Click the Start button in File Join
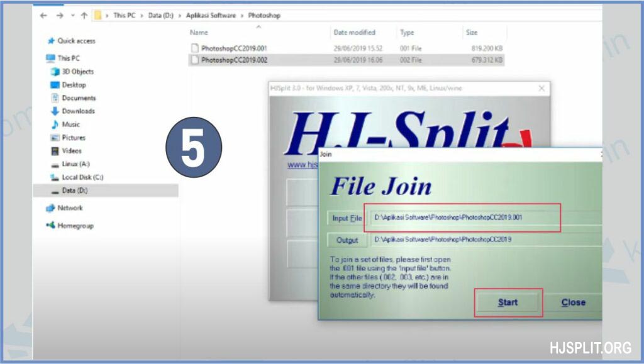The height and width of the screenshot is (364, 644). (x=508, y=302)
